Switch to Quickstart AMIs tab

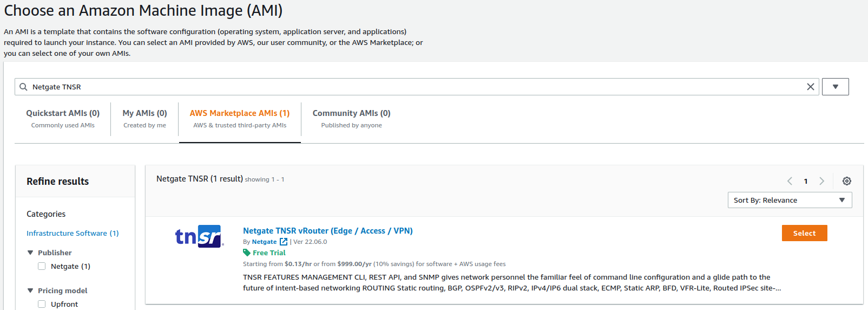[x=63, y=118]
